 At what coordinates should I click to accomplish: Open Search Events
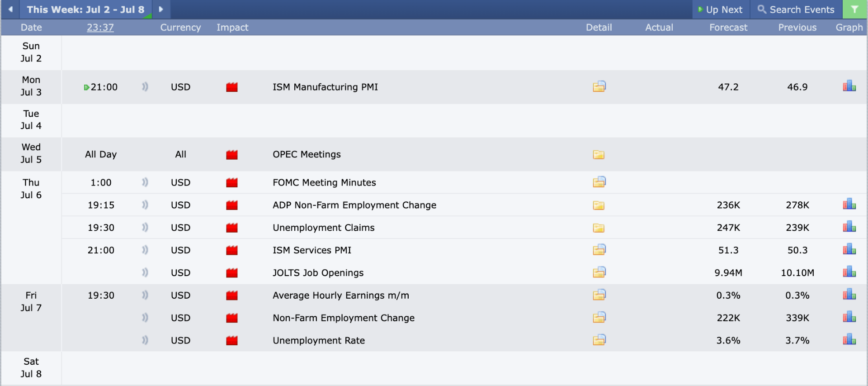click(x=796, y=10)
